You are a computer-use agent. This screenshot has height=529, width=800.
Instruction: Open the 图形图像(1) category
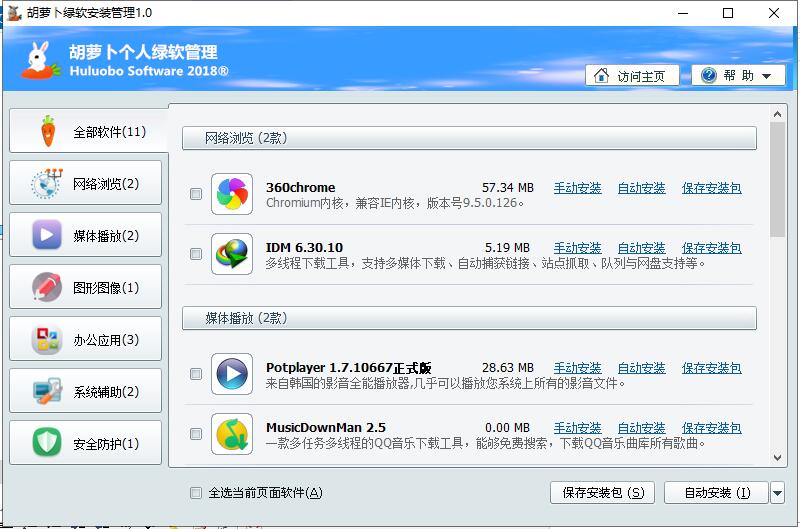pyautogui.click(x=85, y=287)
